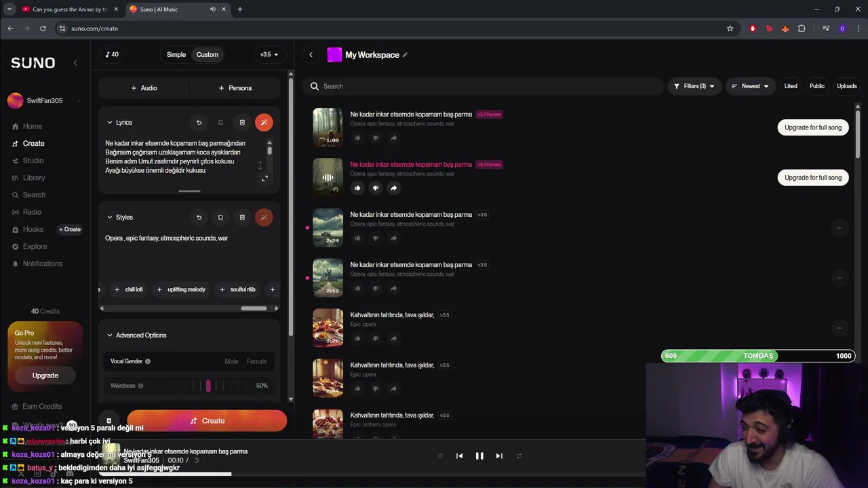Select Female vocal gender
This screenshot has height=488, width=868.
[x=257, y=361]
